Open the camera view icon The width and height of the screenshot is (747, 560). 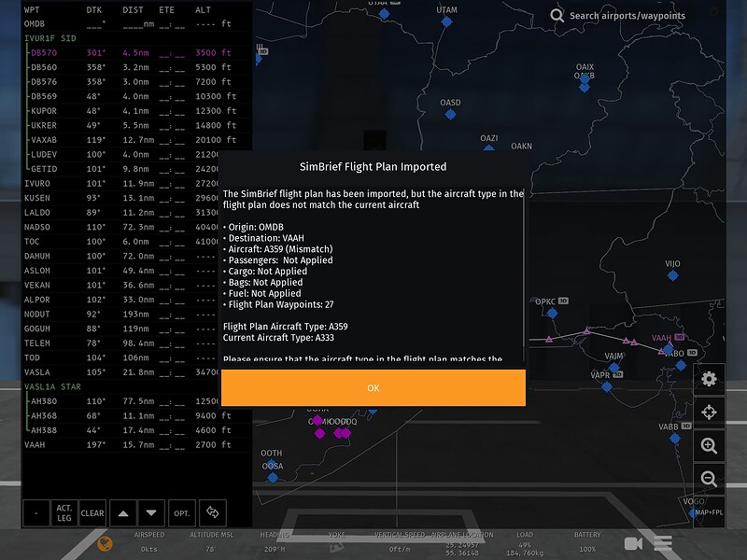(633, 543)
